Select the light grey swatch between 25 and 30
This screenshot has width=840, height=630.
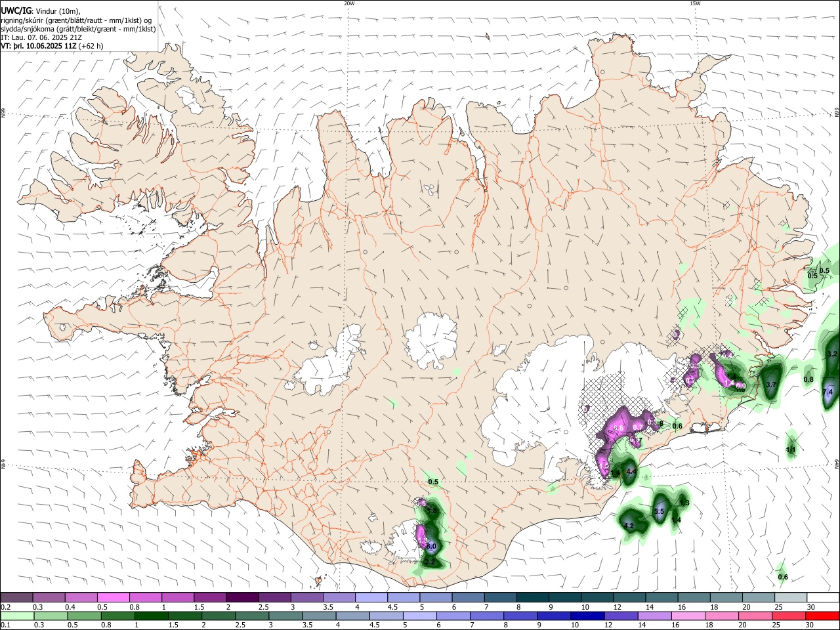791,597
